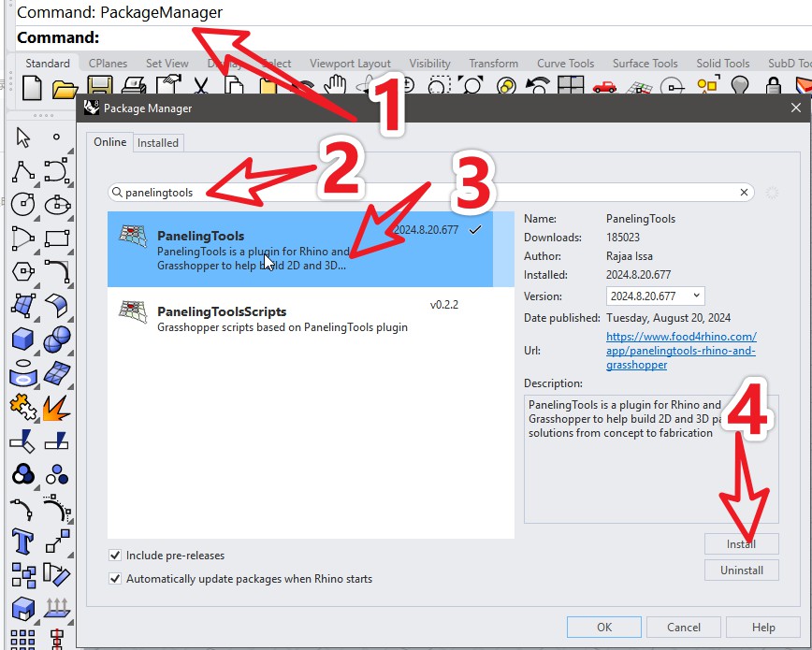Click the Zoom Extents magnifier icon
The image size is (812, 650).
coord(471,85)
